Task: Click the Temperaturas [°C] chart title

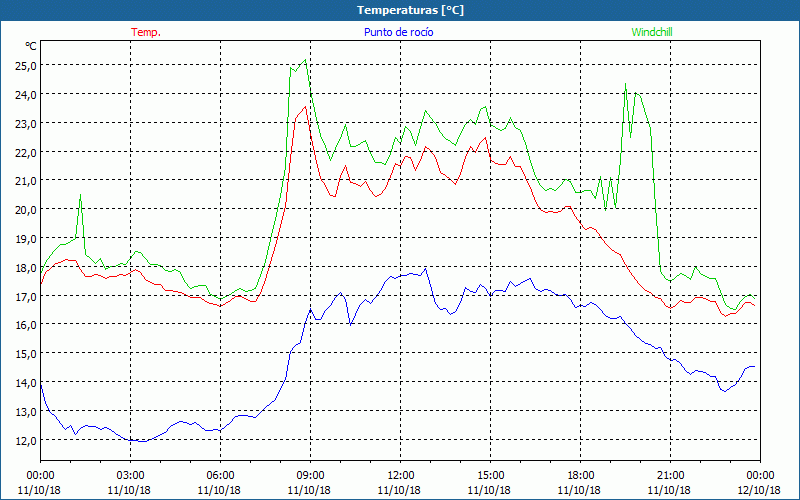Action: 410,10
